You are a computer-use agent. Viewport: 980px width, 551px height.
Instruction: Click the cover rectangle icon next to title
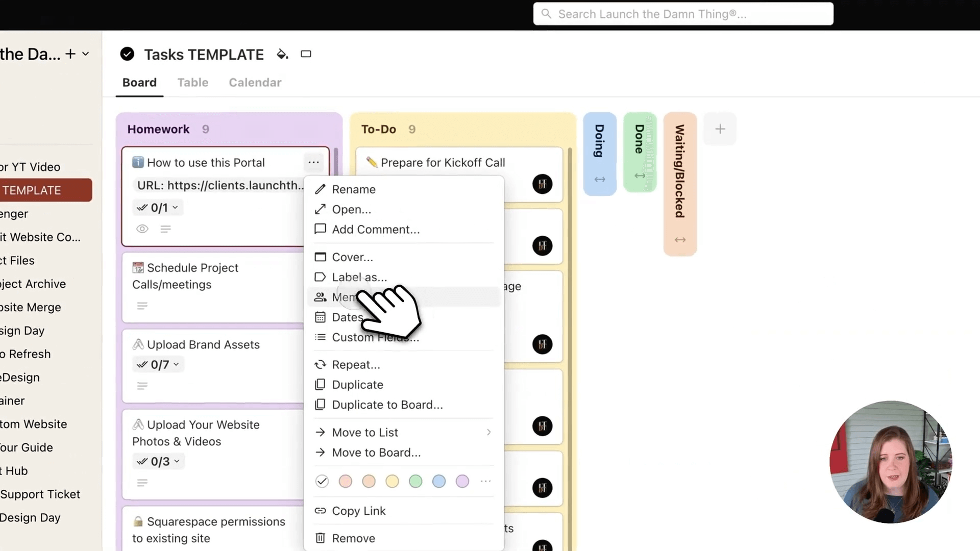pos(306,54)
